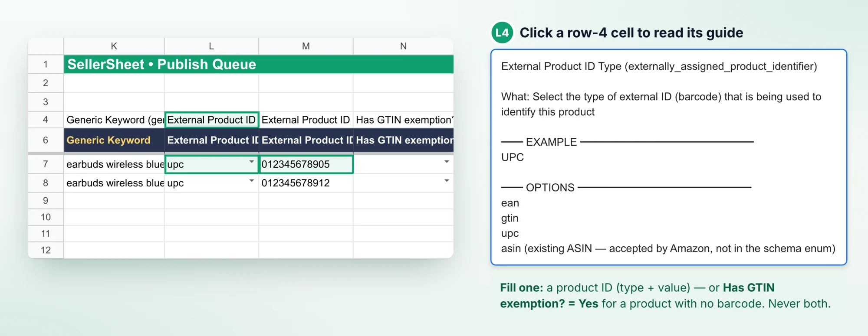The image size is (868, 336).
Task: Select cell containing 012345678905
Action: click(306, 164)
